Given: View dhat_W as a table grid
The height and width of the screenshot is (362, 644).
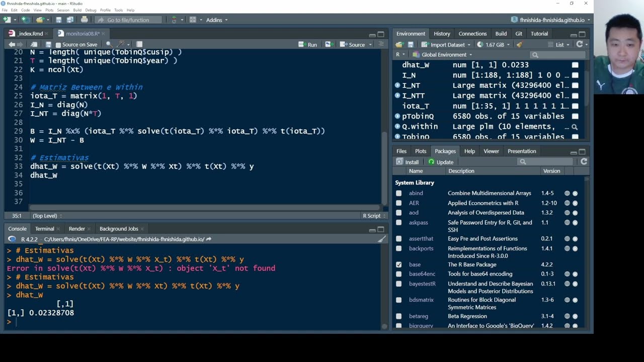Looking at the screenshot, I should (575, 65).
